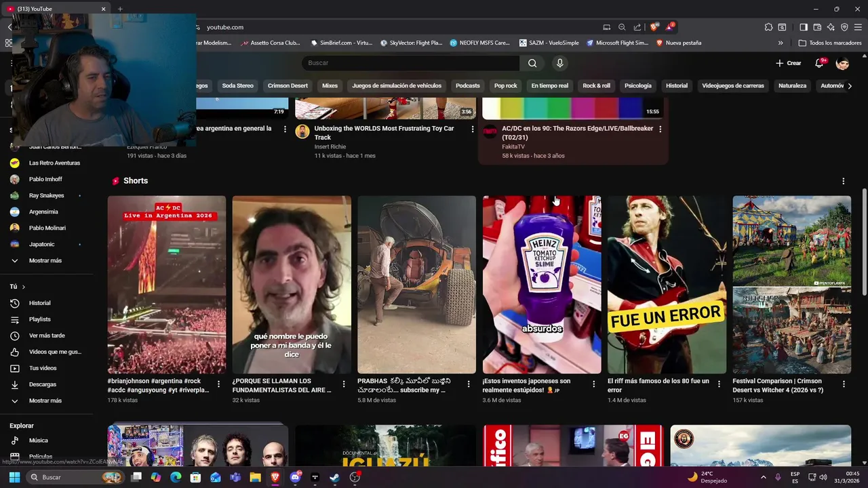Select the Pop rock filter chip

coord(505,86)
